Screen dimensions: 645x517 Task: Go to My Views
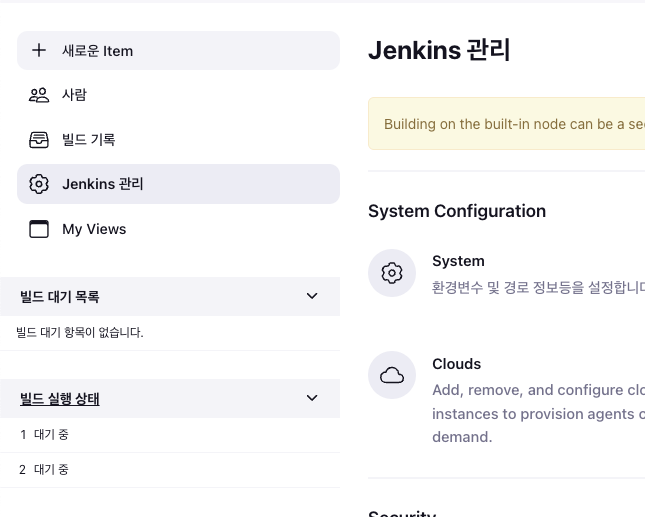179,229
